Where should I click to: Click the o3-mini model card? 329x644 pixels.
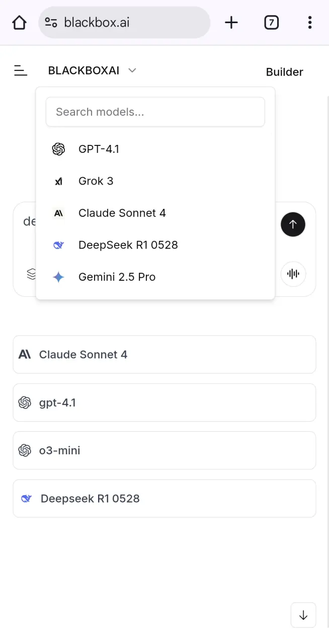(x=164, y=450)
